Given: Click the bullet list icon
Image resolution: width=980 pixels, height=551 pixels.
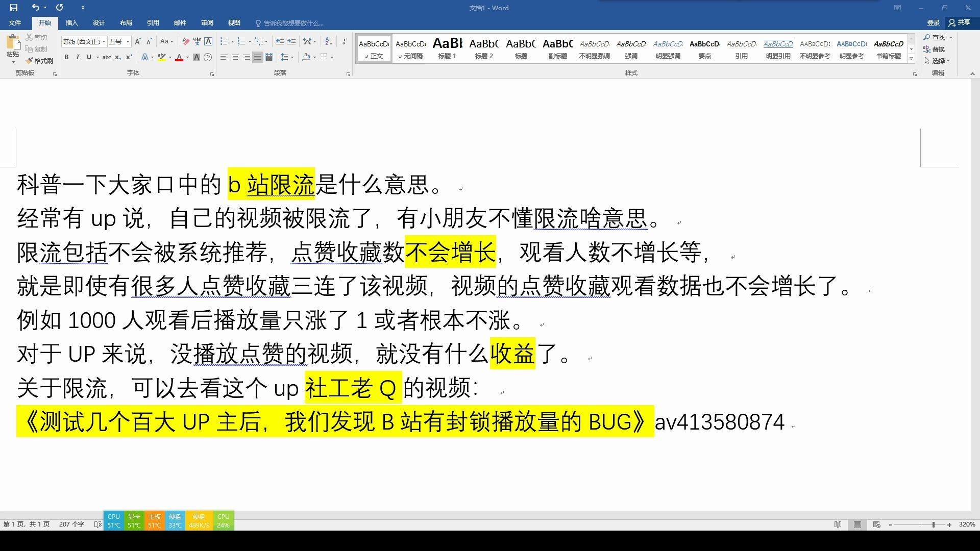Looking at the screenshot, I should 224,41.
